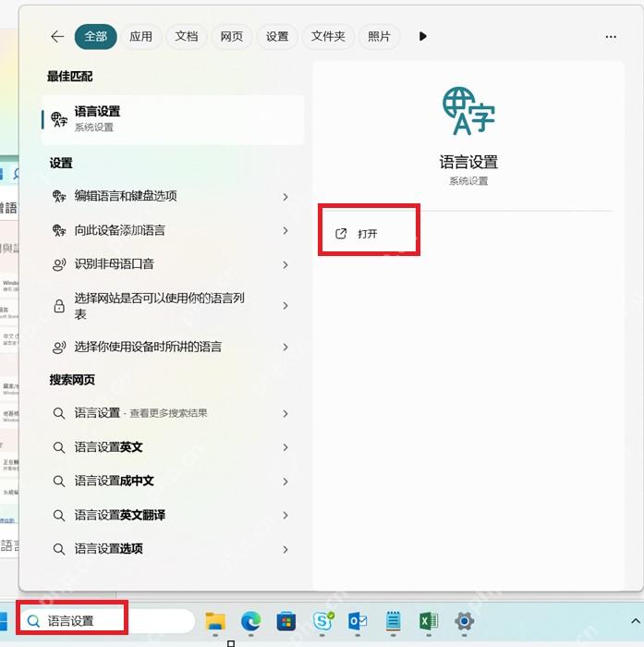Viewport: 644px width, 647px height.
Task: Expand chevron for 向此设备添加语言
Action: click(286, 231)
